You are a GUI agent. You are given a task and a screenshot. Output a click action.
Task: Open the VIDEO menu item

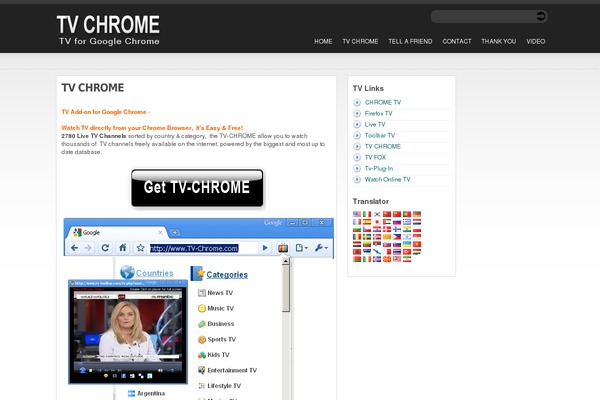click(535, 41)
